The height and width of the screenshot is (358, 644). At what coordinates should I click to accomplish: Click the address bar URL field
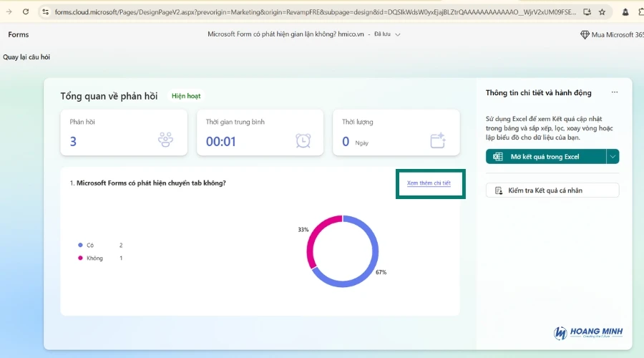[x=315, y=12]
